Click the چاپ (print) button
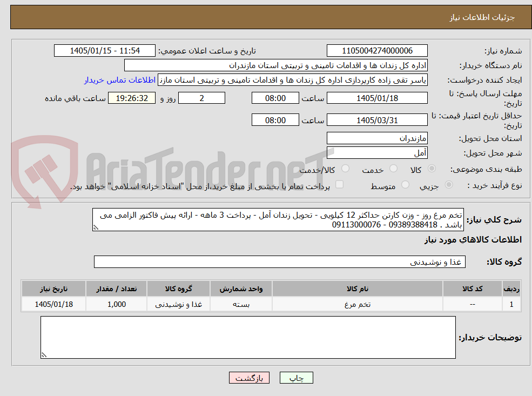532x396 pixels. pos(296,378)
